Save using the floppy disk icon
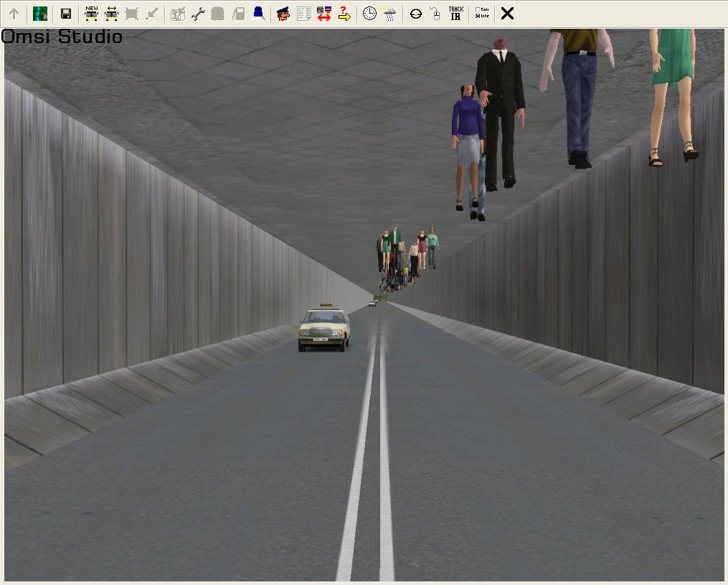 (66, 14)
